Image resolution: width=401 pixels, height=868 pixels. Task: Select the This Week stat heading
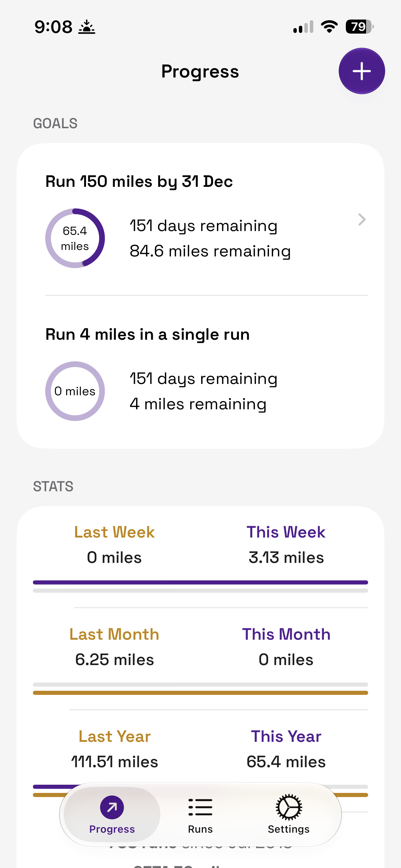click(286, 532)
